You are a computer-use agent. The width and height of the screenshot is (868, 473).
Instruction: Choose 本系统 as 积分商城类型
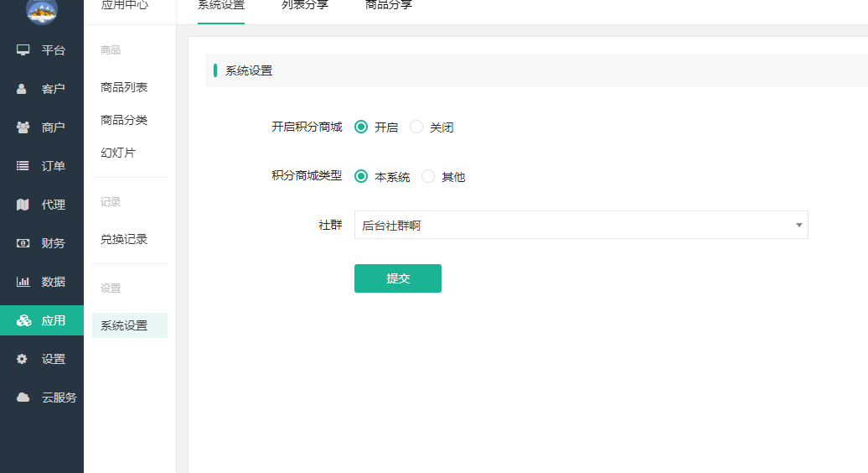361,176
